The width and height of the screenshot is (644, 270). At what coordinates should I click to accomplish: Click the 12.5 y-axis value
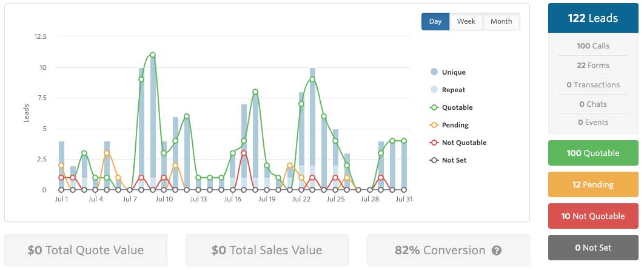point(41,36)
